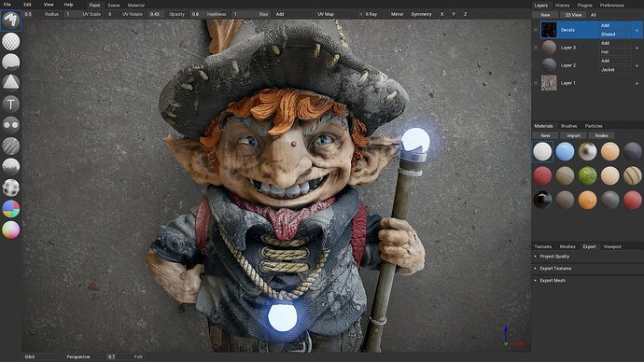This screenshot has height=362, width=644.
Task: Select the Clone tool with two dots
Action: (10, 124)
